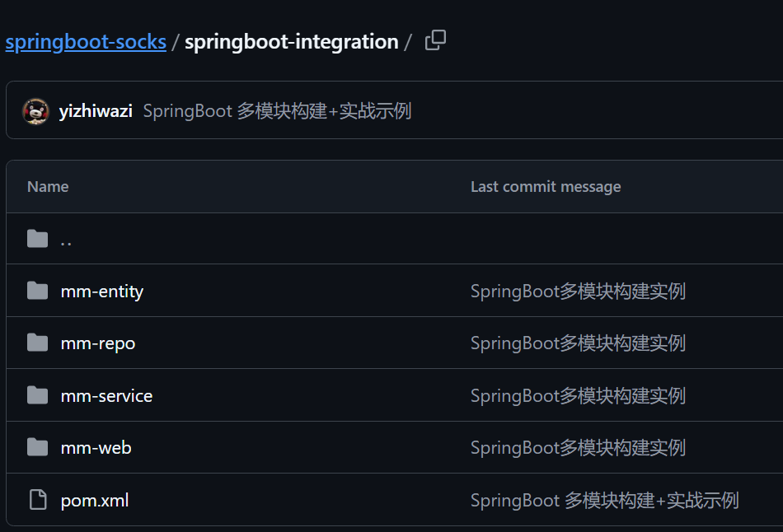This screenshot has width=783, height=532.
Task: Open the mm-service folder
Action: (106, 396)
